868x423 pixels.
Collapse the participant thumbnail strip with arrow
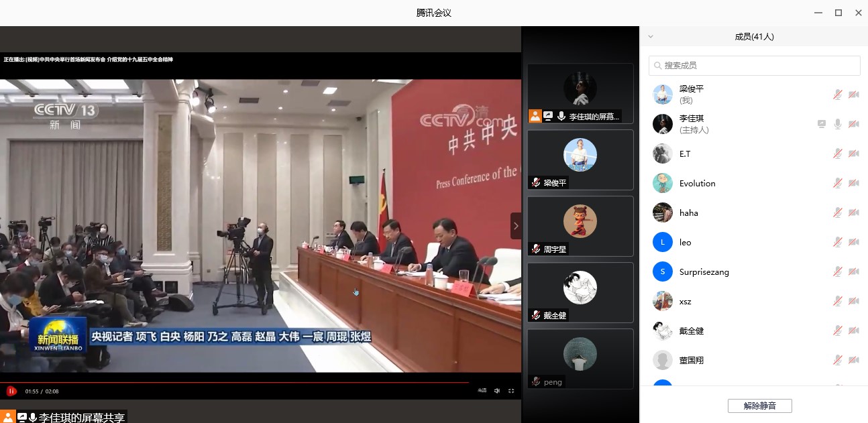tap(516, 226)
